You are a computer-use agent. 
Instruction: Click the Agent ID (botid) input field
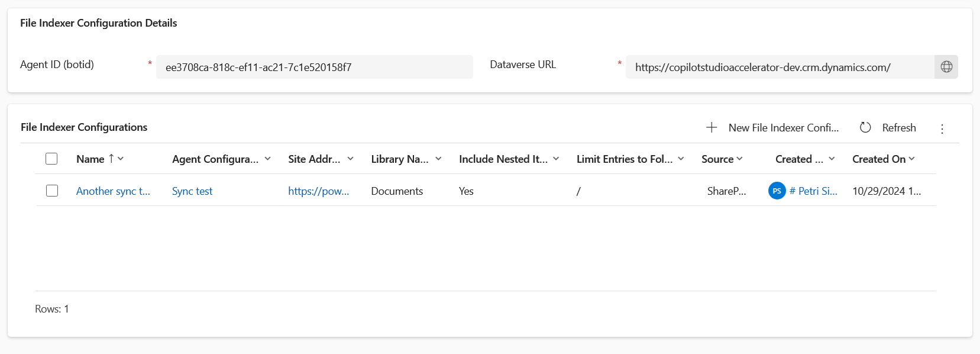click(315, 67)
